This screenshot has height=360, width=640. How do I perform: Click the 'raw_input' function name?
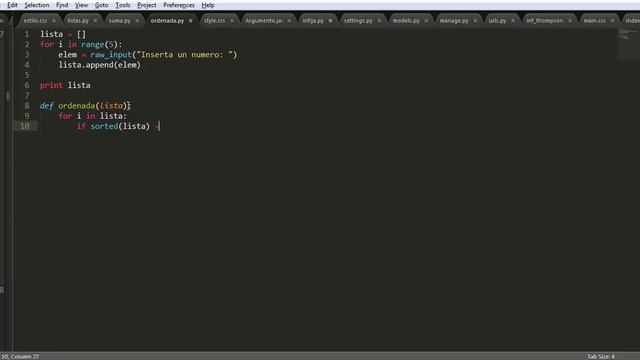(111, 55)
